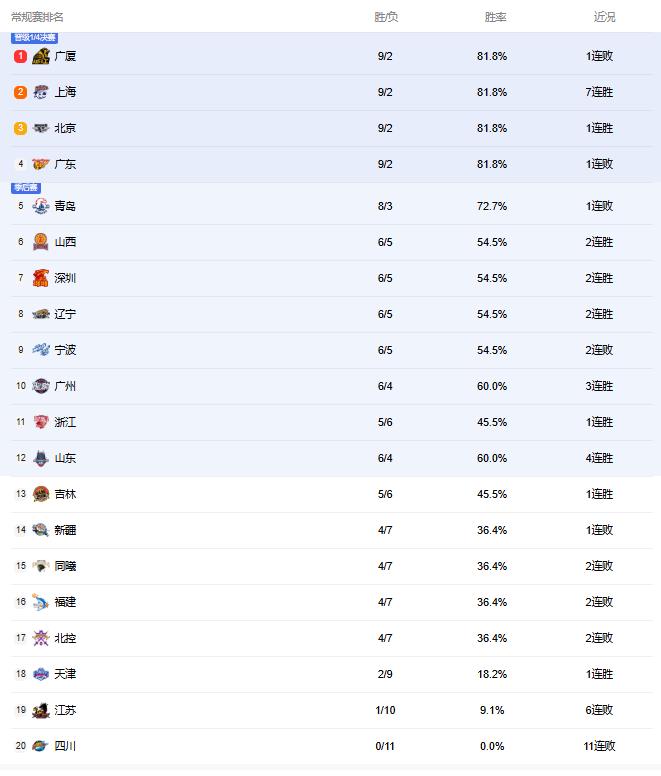Open the 浙江 team name link
The image size is (661, 776).
coord(65,423)
